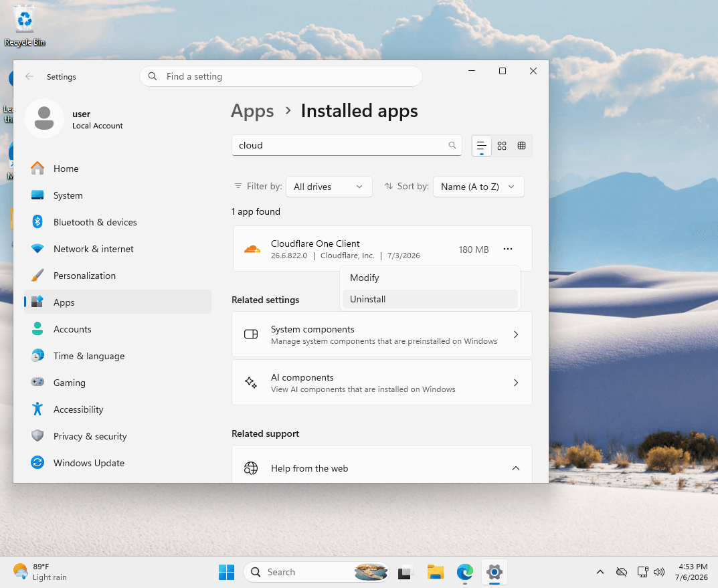718x588 pixels.
Task: Click the Settings gear taskbar icon
Action: tap(495, 572)
